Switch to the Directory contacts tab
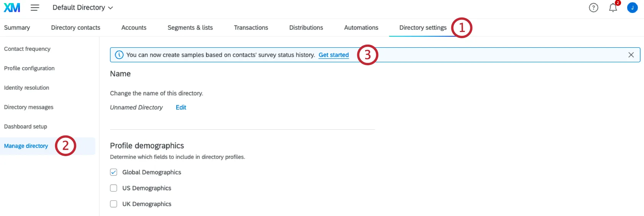 (x=76, y=27)
